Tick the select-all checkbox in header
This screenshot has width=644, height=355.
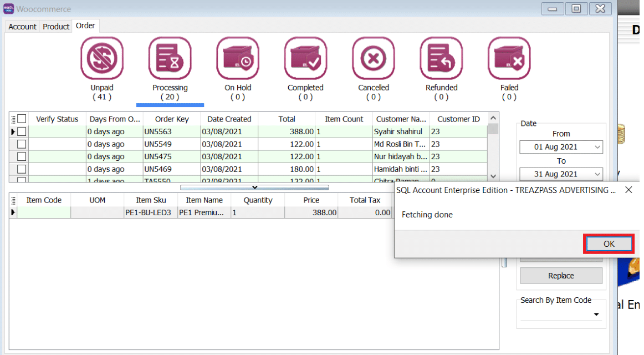[x=22, y=119]
